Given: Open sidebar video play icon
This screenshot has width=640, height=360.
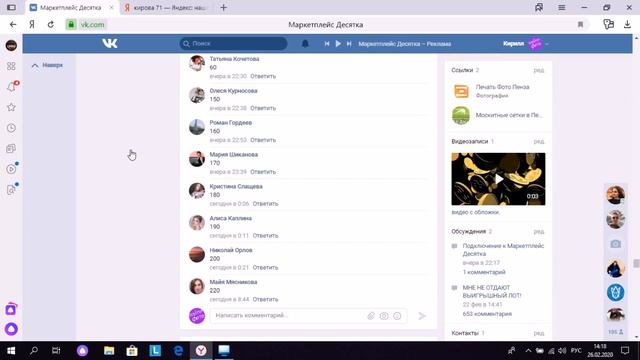Looking at the screenshot, I should tap(11, 169).
